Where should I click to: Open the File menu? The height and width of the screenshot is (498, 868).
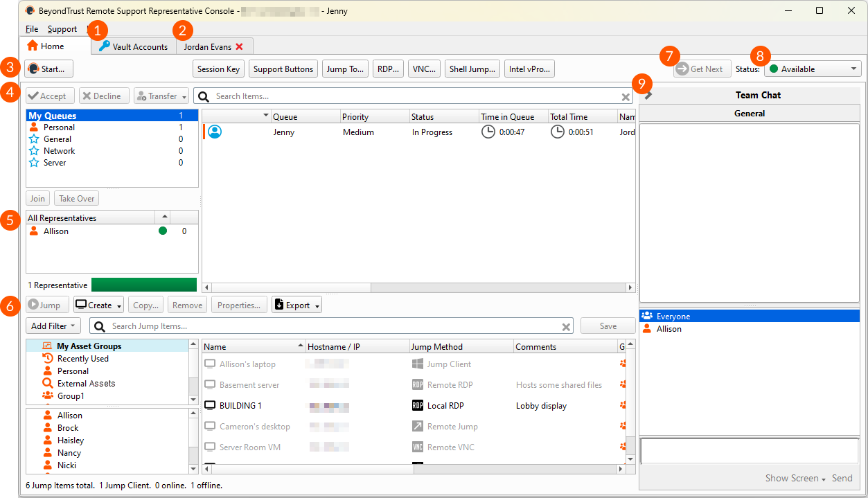[x=32, y=29]
